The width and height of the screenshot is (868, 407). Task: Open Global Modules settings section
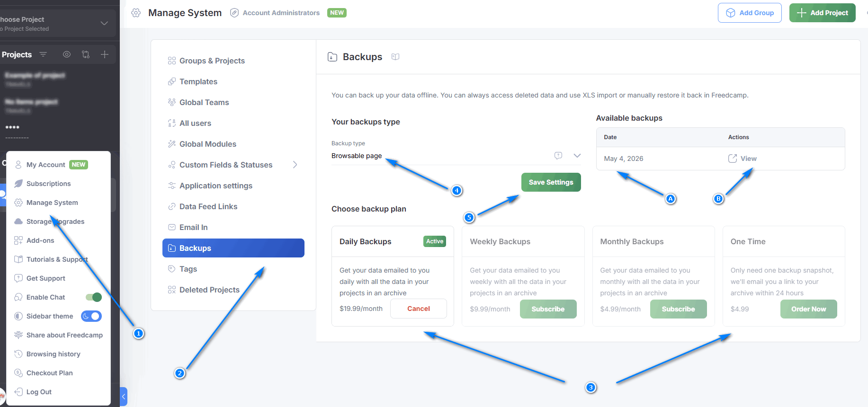coord(207,144)
